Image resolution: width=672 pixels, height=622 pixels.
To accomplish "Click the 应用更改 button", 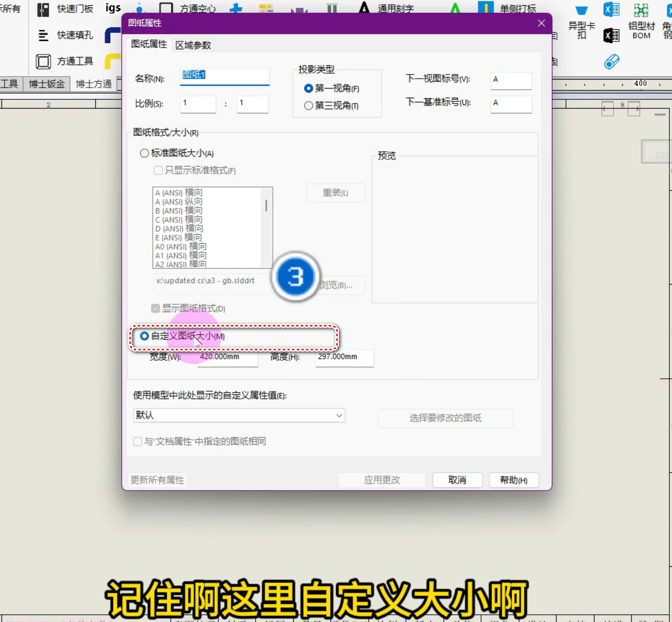I will (x=382, y=480).
